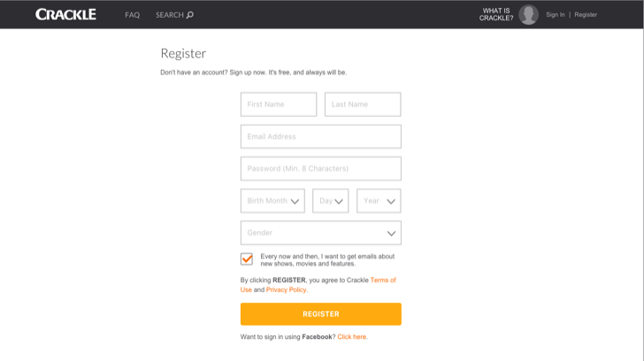Image resolution: width=644 pixels, height=361 pixels.
Task: Click the Register link in the header
Action: click(x=586, y=15)
